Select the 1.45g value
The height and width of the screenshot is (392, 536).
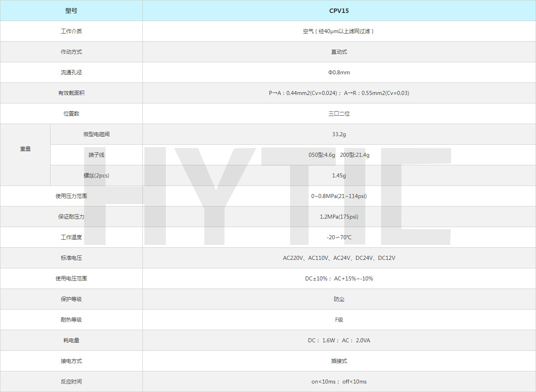point(339,175)
